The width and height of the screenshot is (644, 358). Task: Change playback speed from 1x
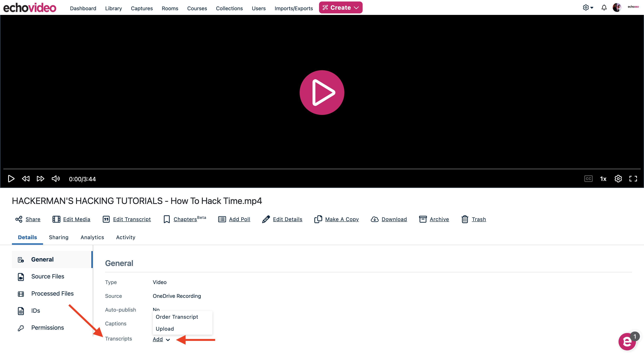[603, 179]
